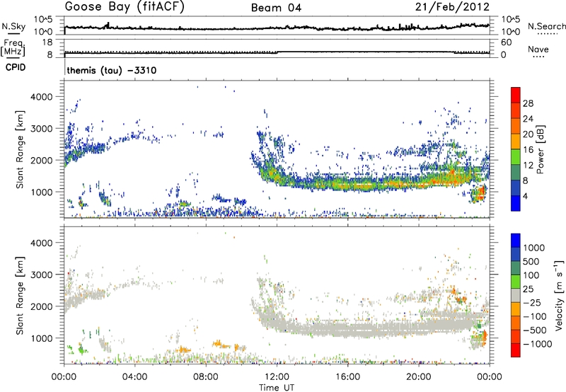
Task: Click the 'Power [dB]' color bar label
Action: click(540, 149)
